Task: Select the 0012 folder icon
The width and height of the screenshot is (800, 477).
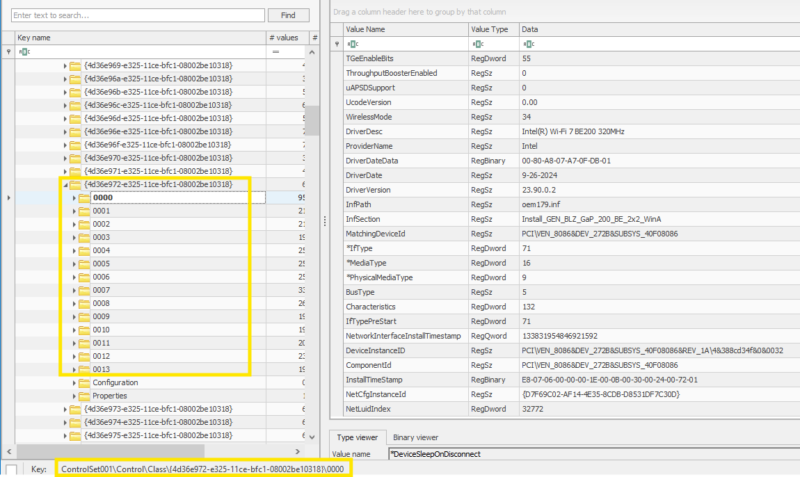Action: point(84,357)
